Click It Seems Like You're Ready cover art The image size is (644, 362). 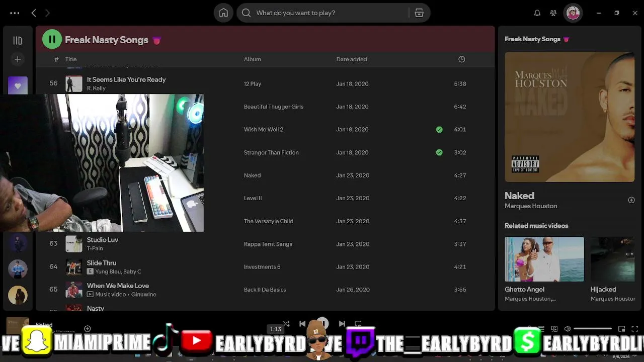click(x=74, y=84)
